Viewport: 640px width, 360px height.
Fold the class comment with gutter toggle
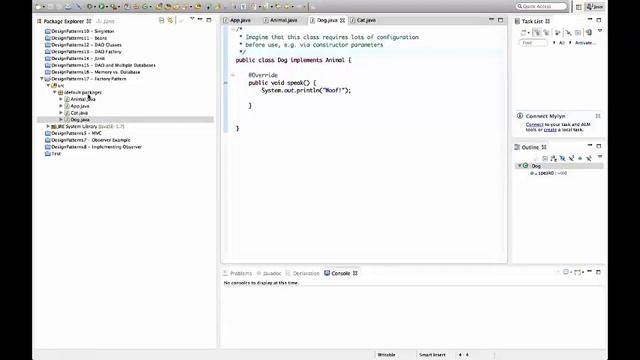pos(233,29)
